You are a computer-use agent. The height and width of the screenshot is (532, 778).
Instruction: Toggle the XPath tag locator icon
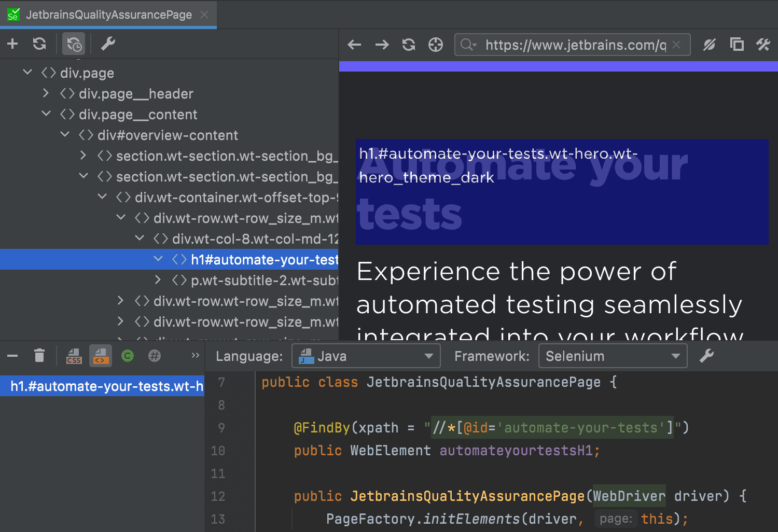coord(101,356)
